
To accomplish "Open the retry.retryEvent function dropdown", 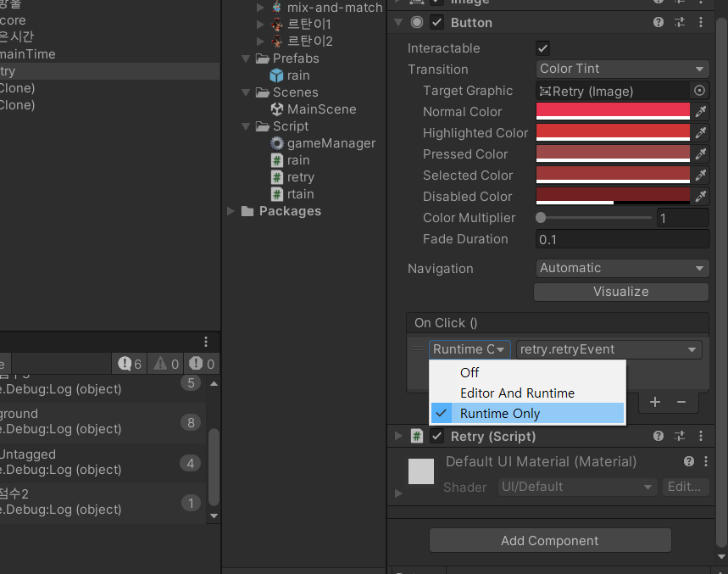I will (x=609, y=349).
